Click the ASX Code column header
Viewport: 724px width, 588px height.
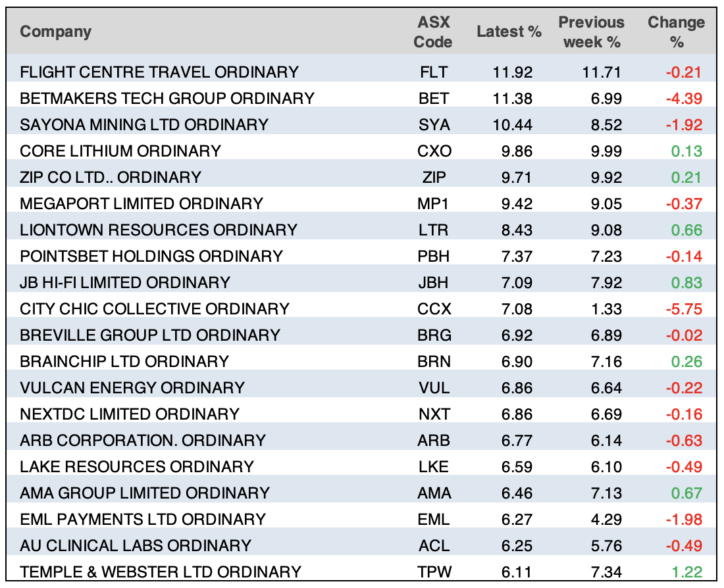click(x=434, y=32)
